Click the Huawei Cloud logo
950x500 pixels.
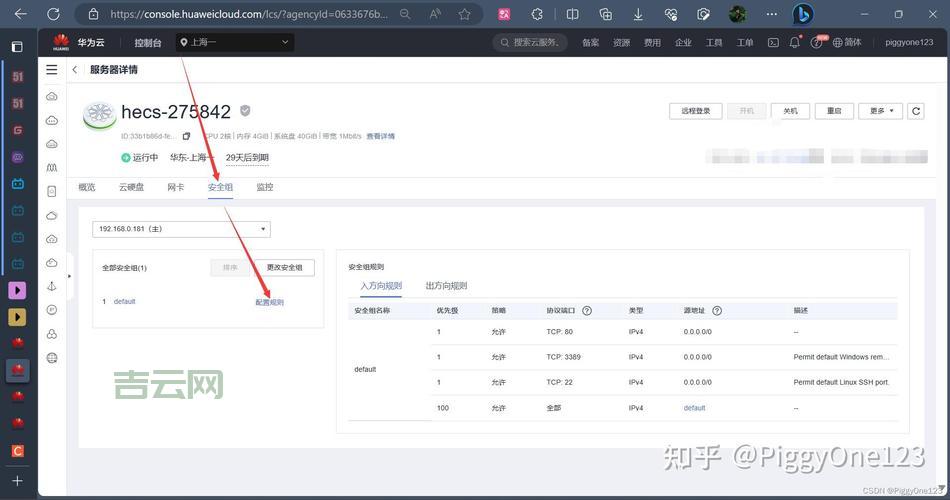click(61, 42)
